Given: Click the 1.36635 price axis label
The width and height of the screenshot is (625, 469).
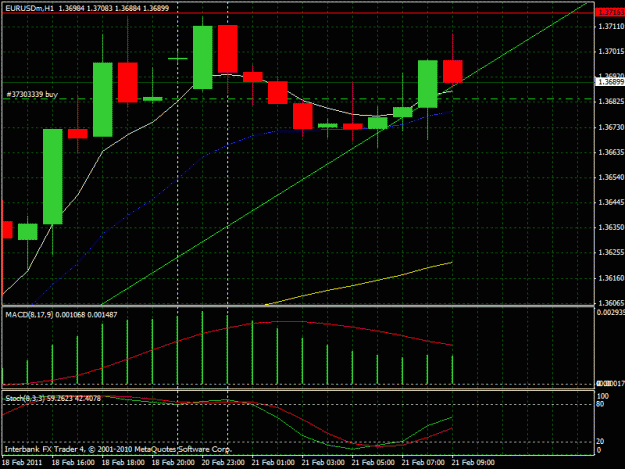Looking at the screenshot, I should pyautogui.click(x=611, y=152).
